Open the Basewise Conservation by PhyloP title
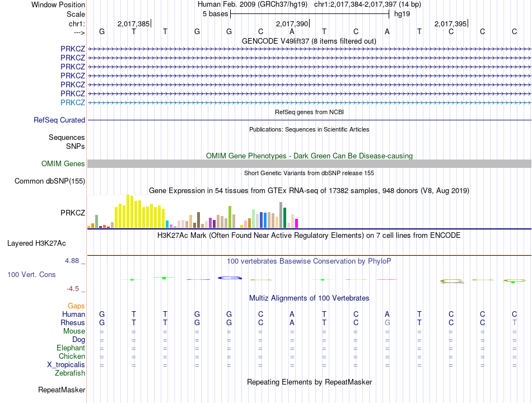 [x=309, y=261]
